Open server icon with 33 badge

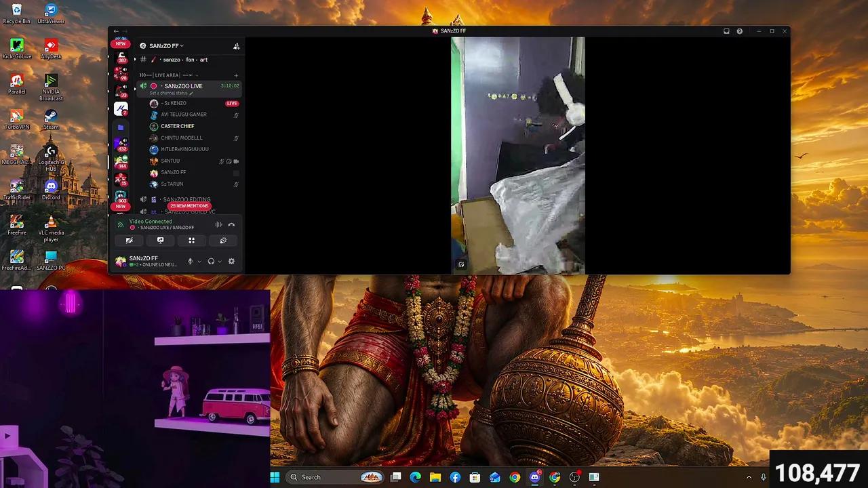pos(121,91)
